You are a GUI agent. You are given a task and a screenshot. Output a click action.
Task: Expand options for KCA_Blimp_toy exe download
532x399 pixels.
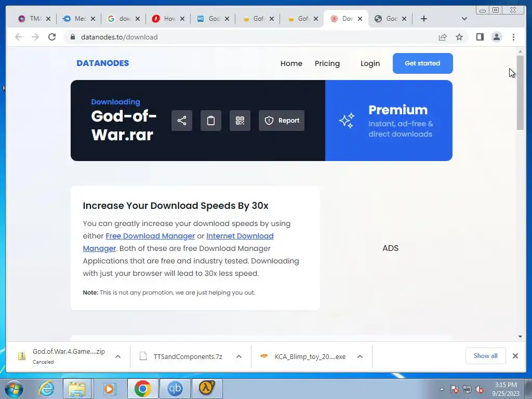pyautogui.click(x=360, y=356)
